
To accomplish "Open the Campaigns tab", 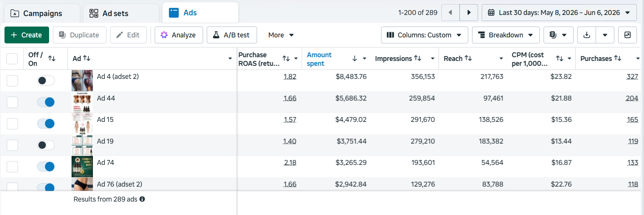I will pos(42,13).
